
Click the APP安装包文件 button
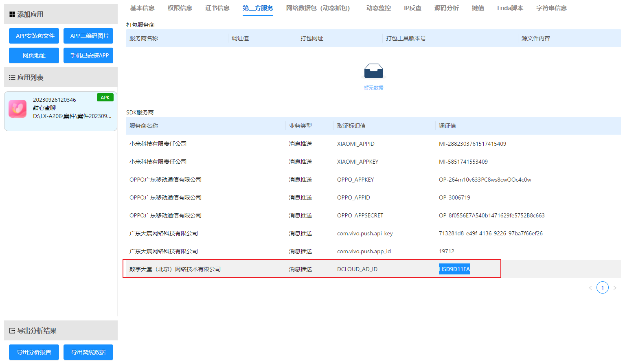point(34,36)
